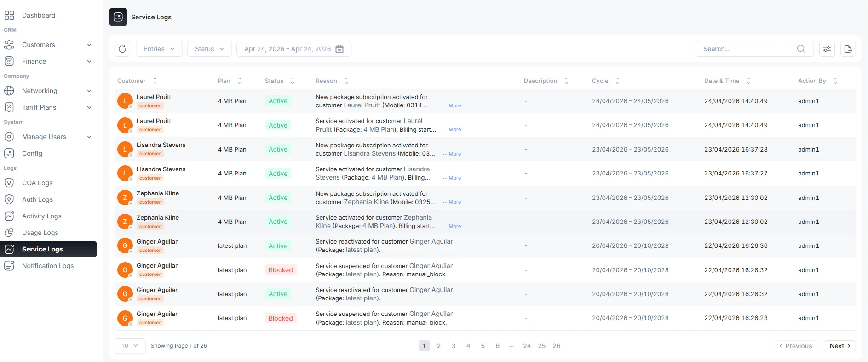Click More on Lisandra Stevens' service activated row
The width and height of the screenshot is (868, 362).
tap(454, 178)
